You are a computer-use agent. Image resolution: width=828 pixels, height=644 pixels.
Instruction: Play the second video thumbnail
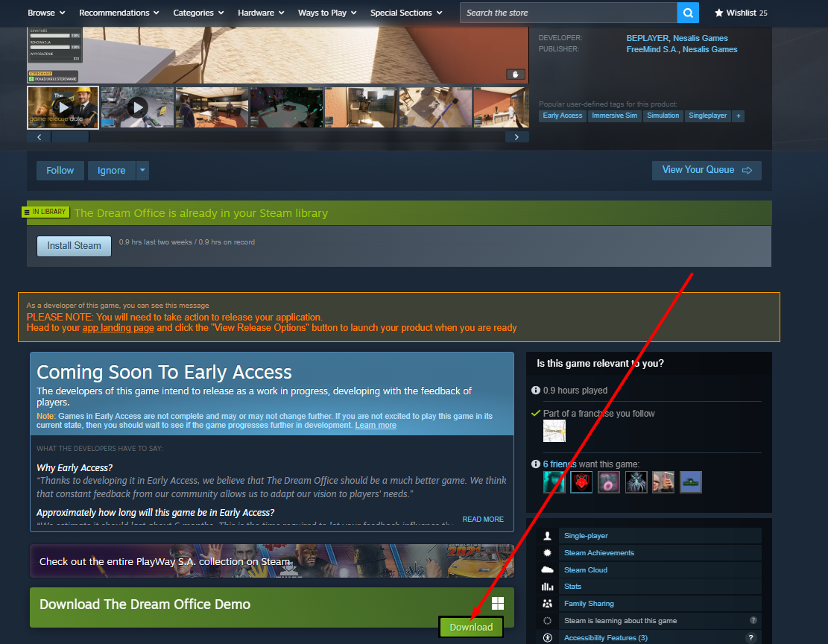[x=137, y=108]
